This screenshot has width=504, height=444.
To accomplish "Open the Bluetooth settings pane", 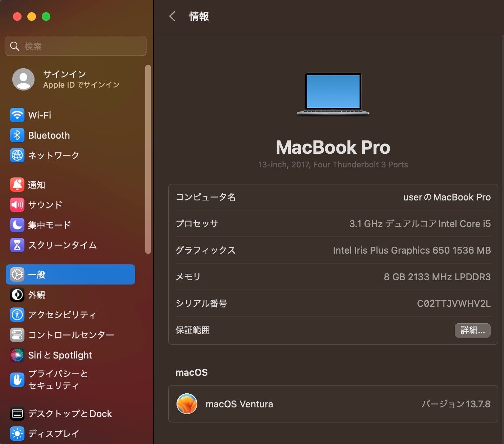I will coord(70,135).
